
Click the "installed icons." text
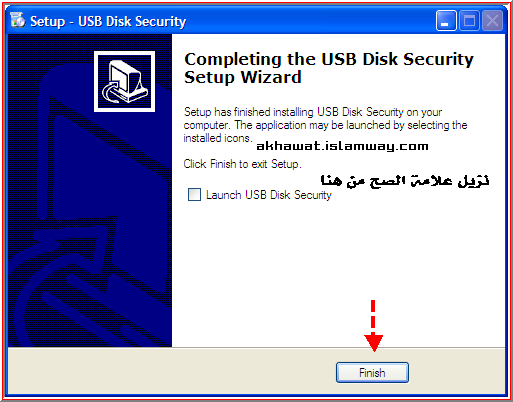click(217, 138)
